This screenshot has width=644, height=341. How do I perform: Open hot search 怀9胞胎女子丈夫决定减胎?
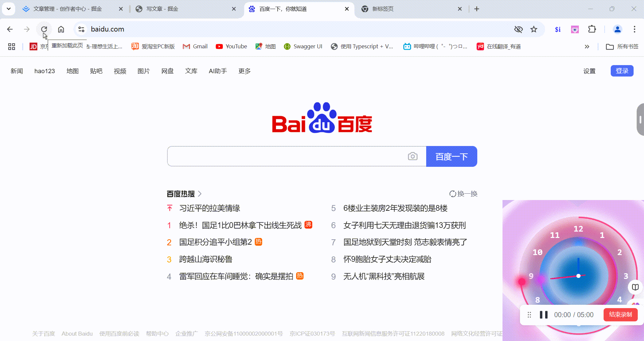387,259
